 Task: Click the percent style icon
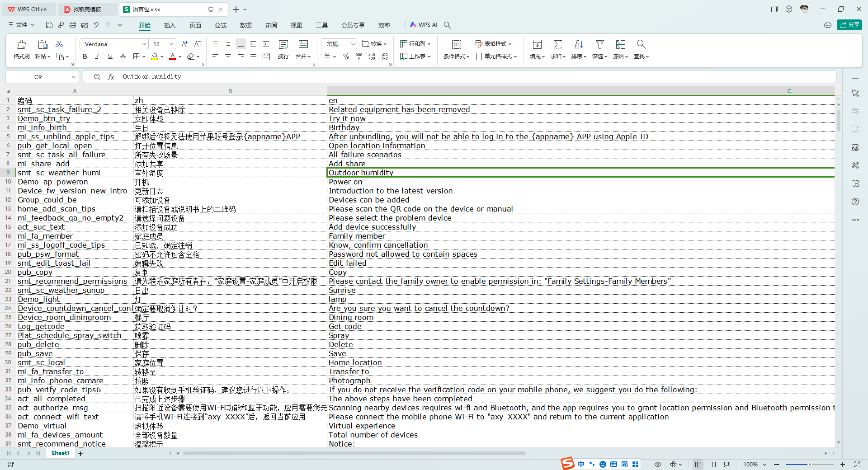[346, 56]
